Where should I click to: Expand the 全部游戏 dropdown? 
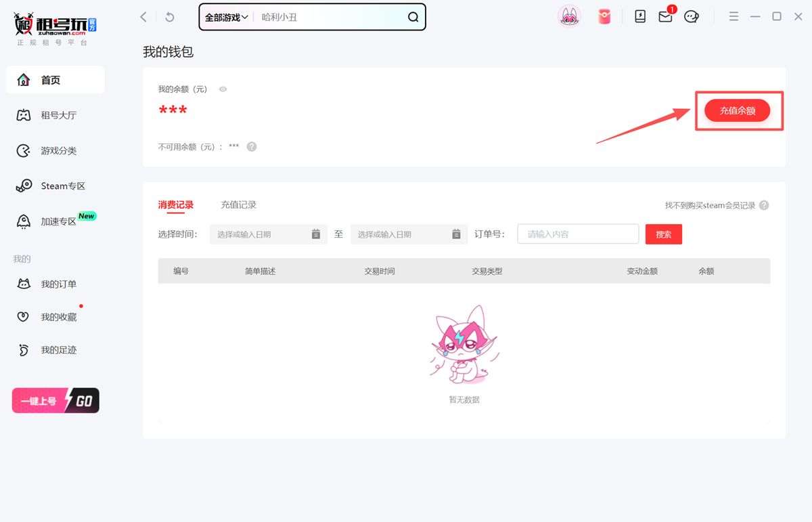pos(227,18)
